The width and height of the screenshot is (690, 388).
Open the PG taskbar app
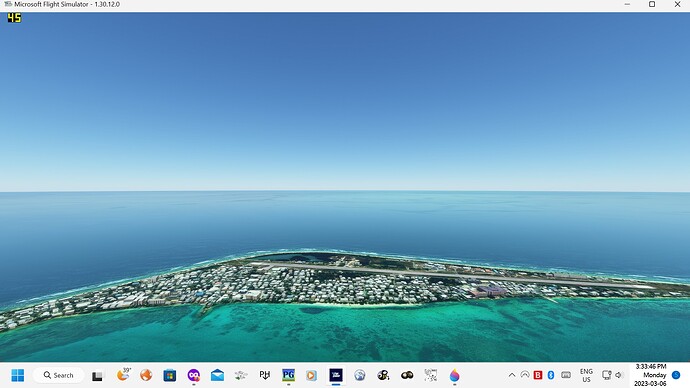[288, 375]
